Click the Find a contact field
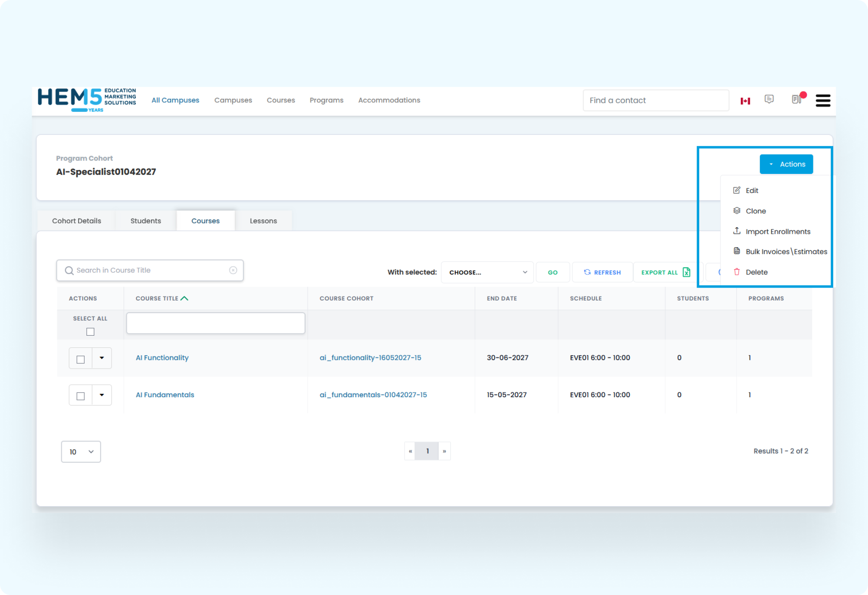 coord(655,101)
